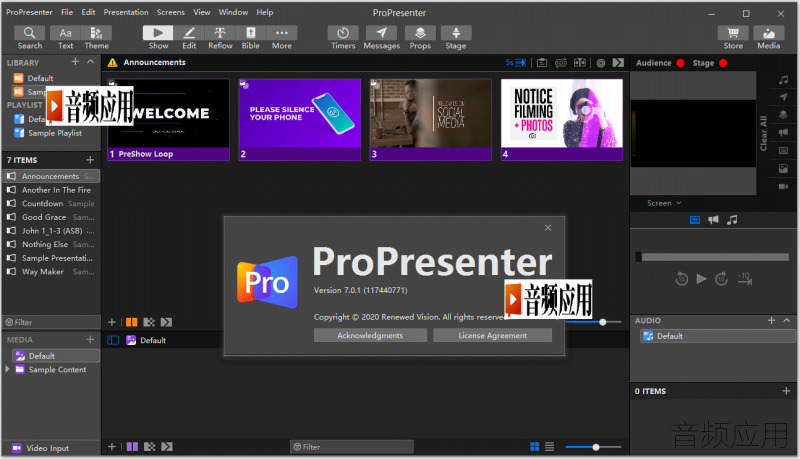Clear the props layer
This screenshot has width=800, height=459.
[x=783, y=115]
